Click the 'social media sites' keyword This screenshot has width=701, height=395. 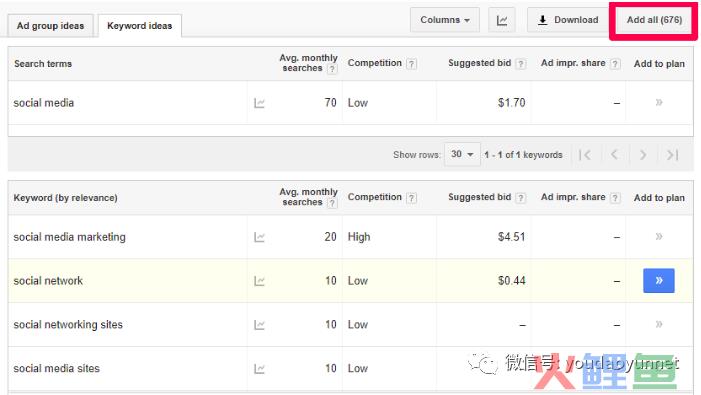coord(56,368)
